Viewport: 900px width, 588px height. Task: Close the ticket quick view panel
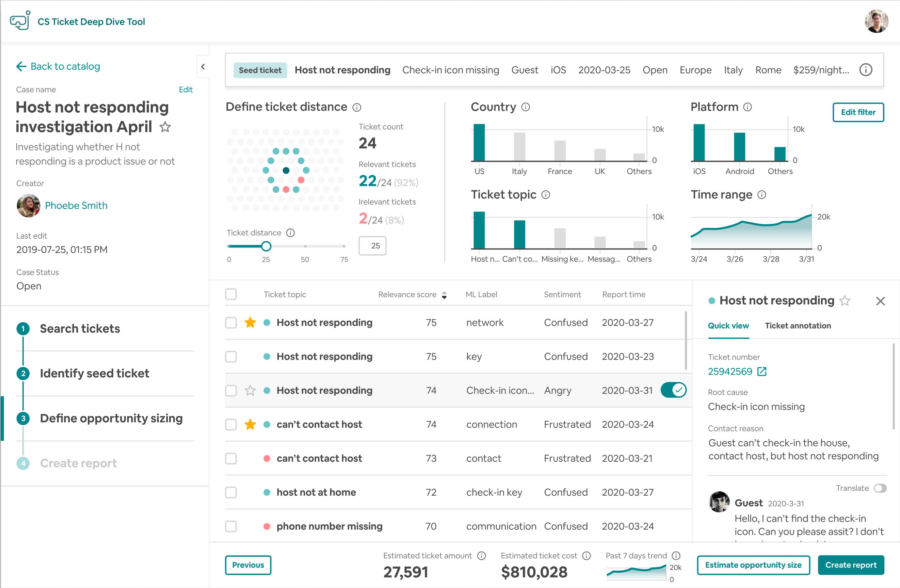880,301
